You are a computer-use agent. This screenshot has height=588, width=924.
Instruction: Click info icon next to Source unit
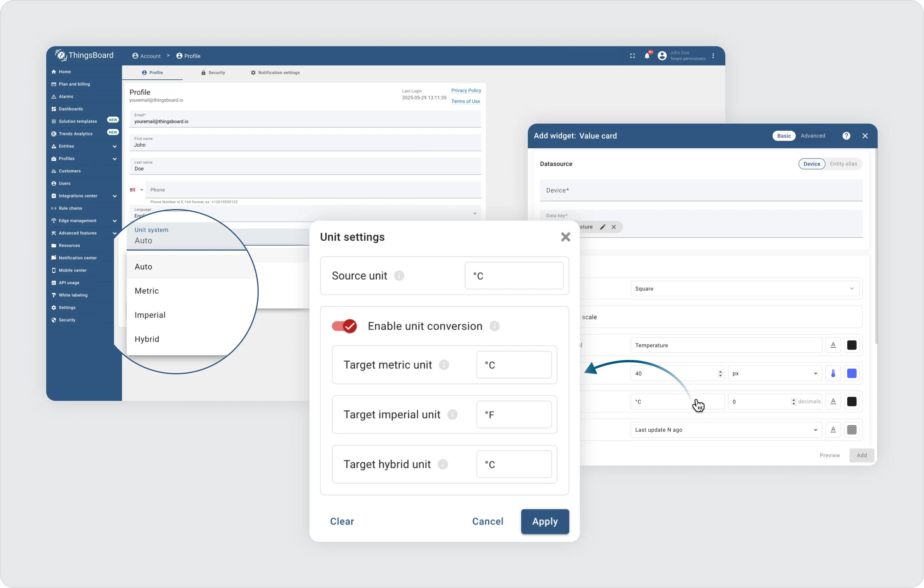399,276
